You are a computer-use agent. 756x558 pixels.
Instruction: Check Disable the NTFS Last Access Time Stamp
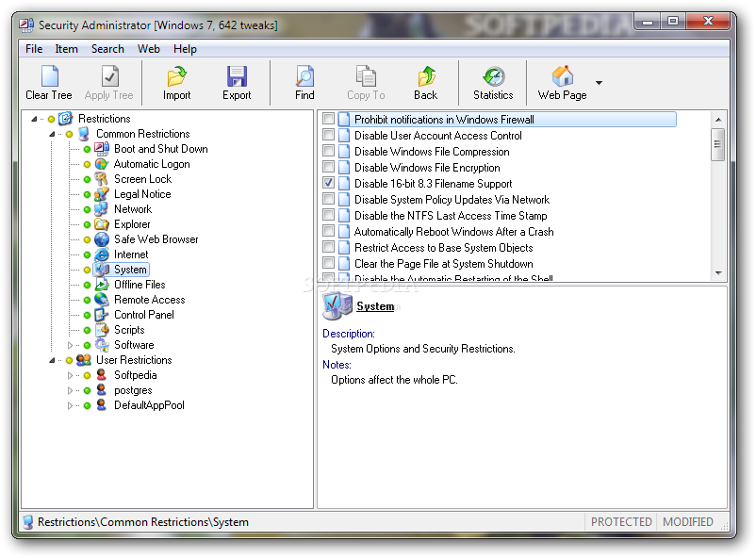coord(328,215)
